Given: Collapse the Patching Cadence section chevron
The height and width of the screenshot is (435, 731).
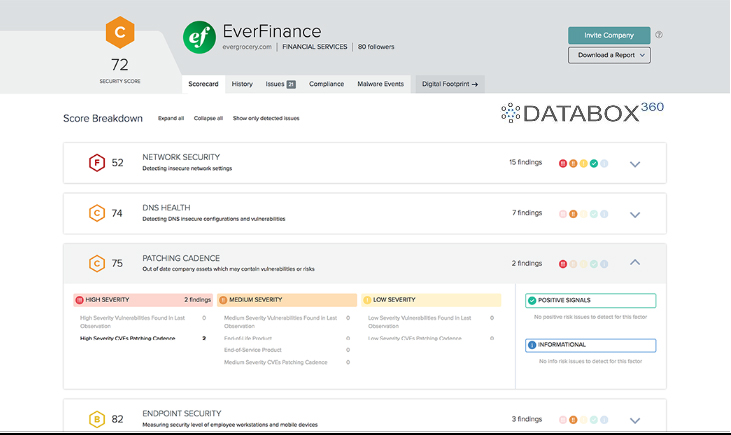Looking at the screenshot, I should (635, 262).
